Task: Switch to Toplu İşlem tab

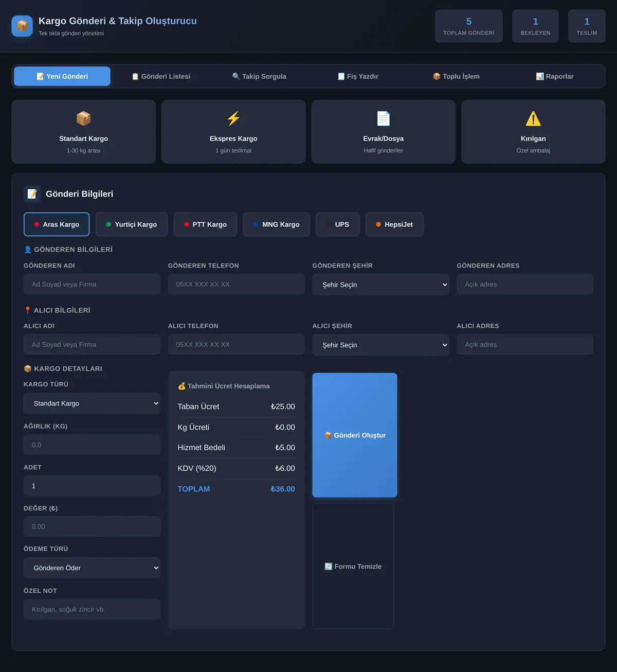Action: tap(456, 76)
